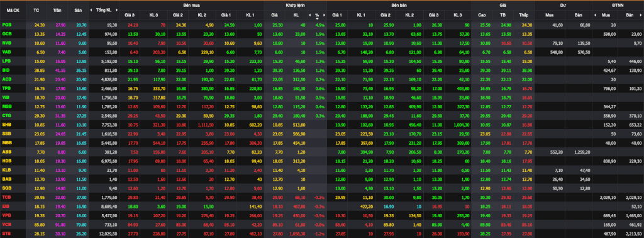Toggle the sort triangle under % header

pos(317,18)
